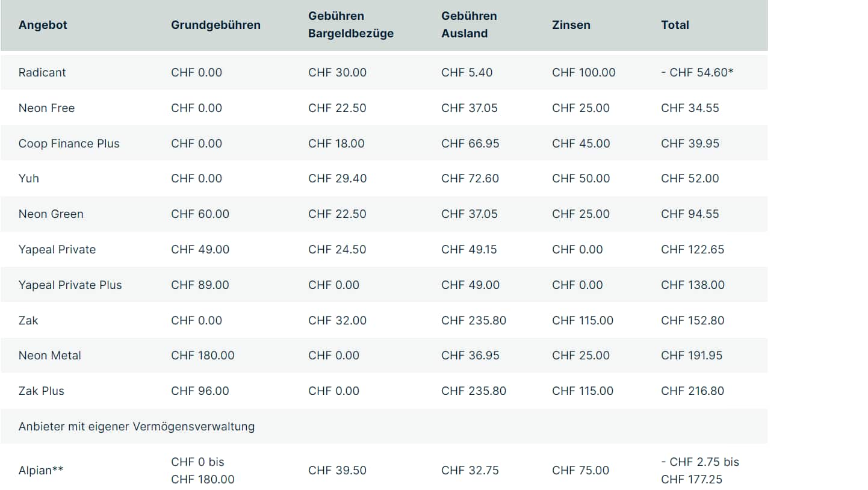Click the Coop Finance Plus name
Viewport: 868px width, 490px height.
tap(69, 143)
